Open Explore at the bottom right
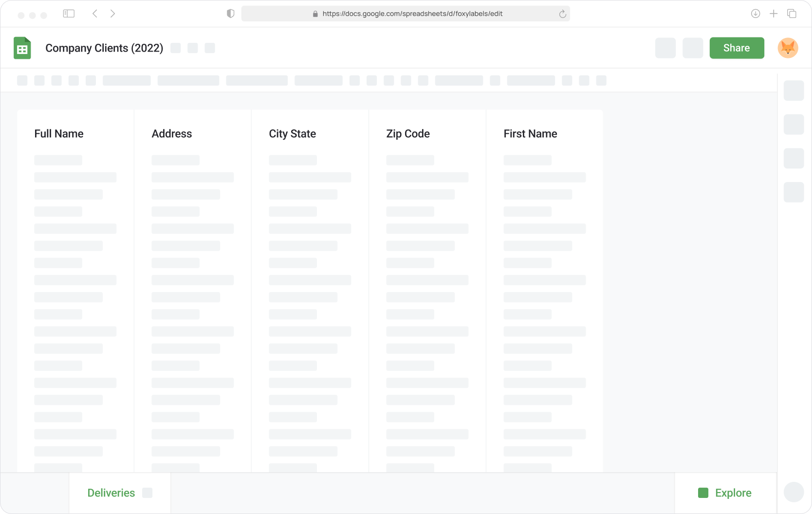 (x=733, y=493)
